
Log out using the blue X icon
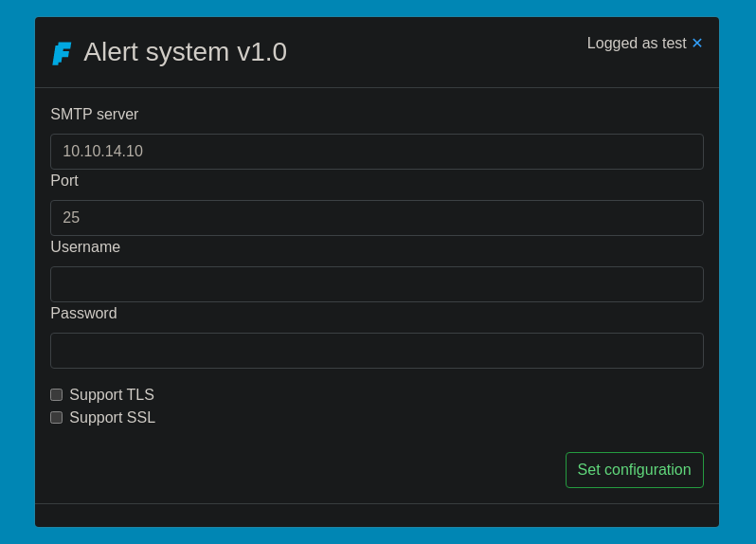pos(697,44)
